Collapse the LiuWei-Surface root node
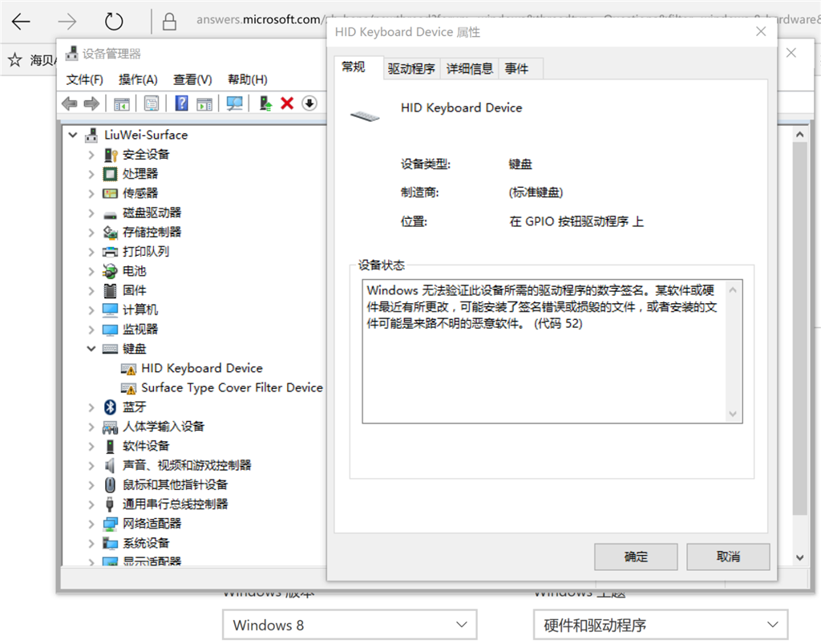821x644 pixels. (73, 135)
